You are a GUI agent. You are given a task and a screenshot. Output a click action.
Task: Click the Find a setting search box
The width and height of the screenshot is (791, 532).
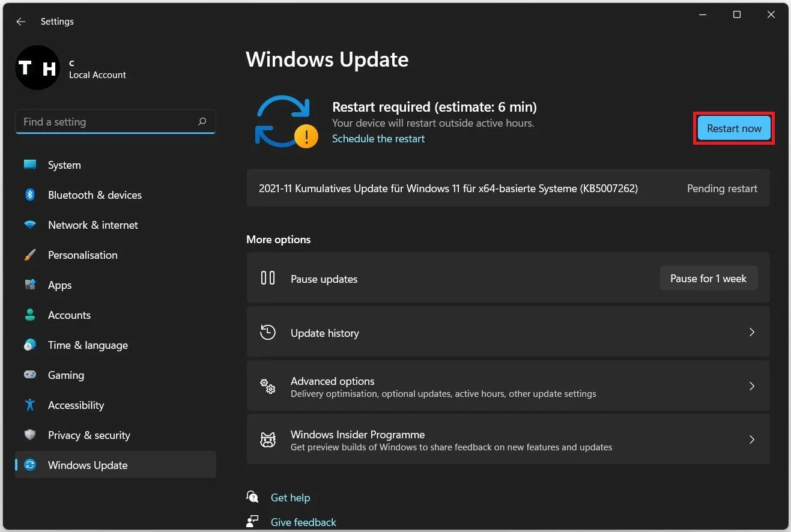(115, 122)
